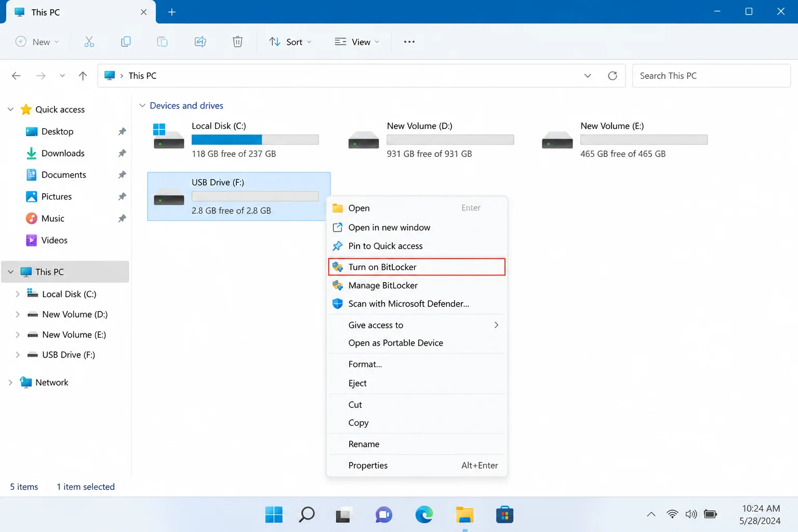The width and height of the screenshot is (798, 532).
Task: Open Task View on the taskbar
Action: pyautogui.click(x=343, y=515)
